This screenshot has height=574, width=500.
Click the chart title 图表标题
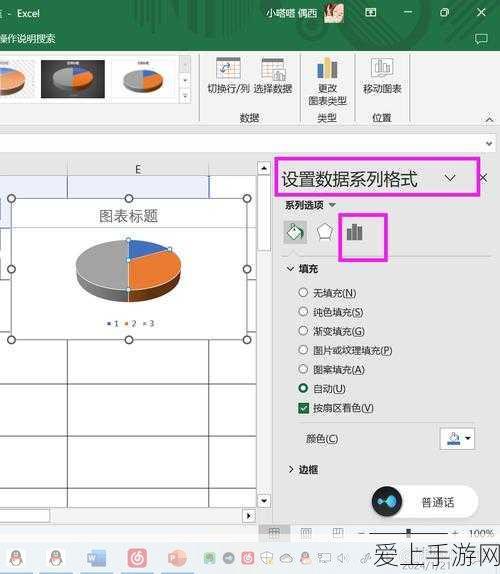[x=128, y=216]
